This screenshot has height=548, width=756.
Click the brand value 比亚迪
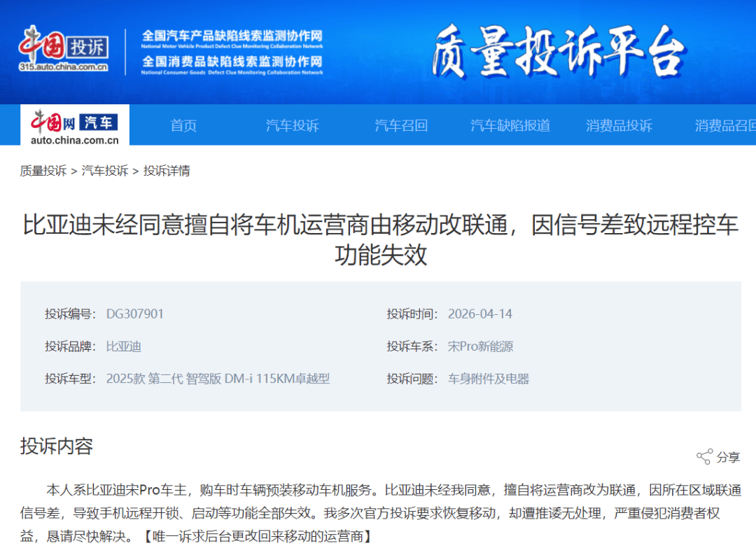pos(123,346)
